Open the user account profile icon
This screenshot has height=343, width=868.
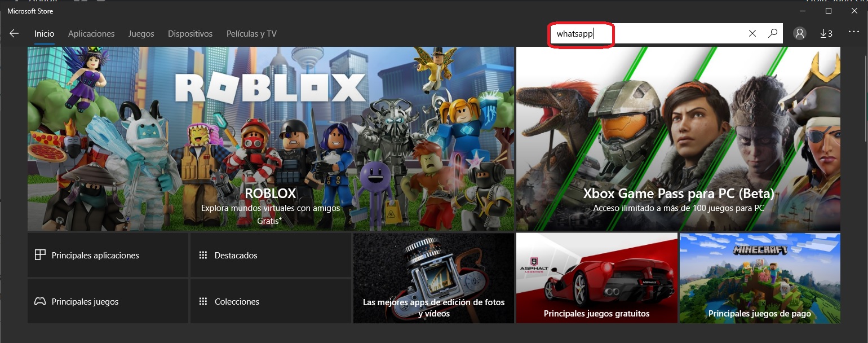pyautogui.click(x=799, y=34)
